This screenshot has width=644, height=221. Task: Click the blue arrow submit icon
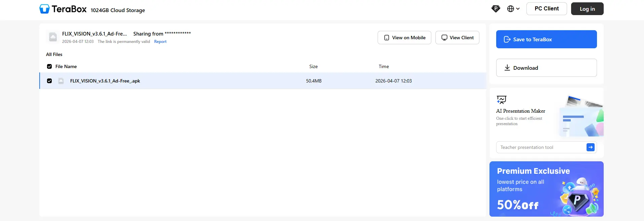coord(591,147)
